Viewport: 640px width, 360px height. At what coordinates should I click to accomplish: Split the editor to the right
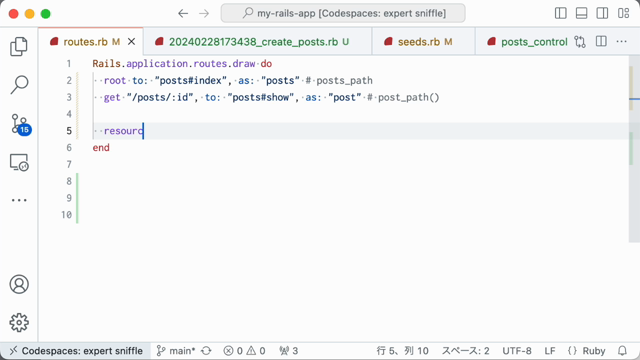click(601, 41)
